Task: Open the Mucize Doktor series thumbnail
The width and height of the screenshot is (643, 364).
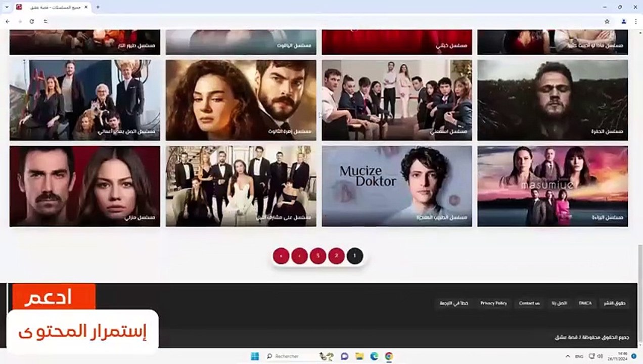Action: point(397,186)
